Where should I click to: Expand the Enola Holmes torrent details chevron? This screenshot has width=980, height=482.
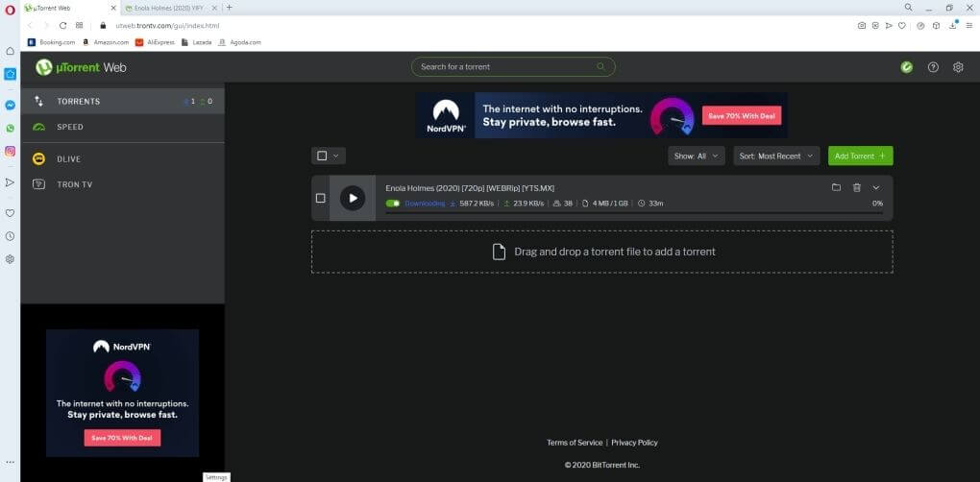(x=875, y=187)
